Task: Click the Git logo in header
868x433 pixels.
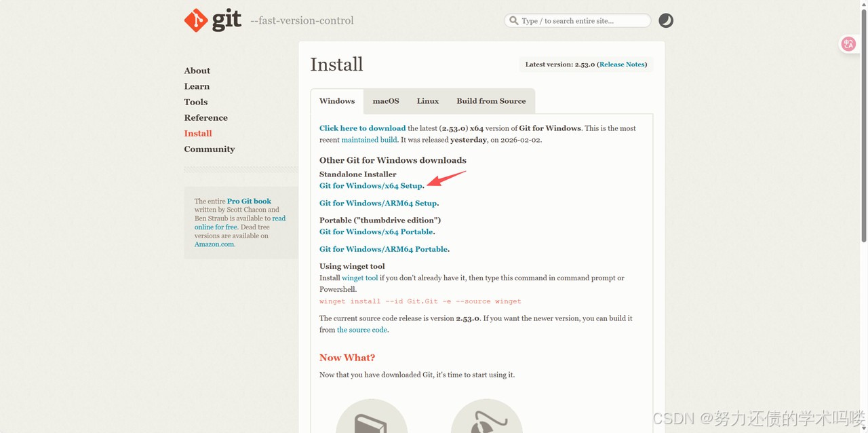Action: click(212, 20)
